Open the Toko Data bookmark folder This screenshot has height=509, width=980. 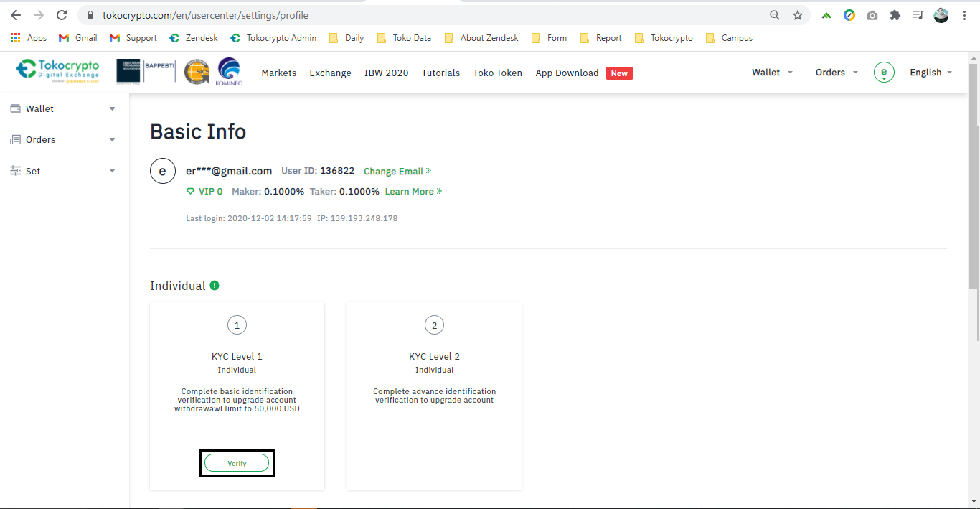tap(404, 38)
